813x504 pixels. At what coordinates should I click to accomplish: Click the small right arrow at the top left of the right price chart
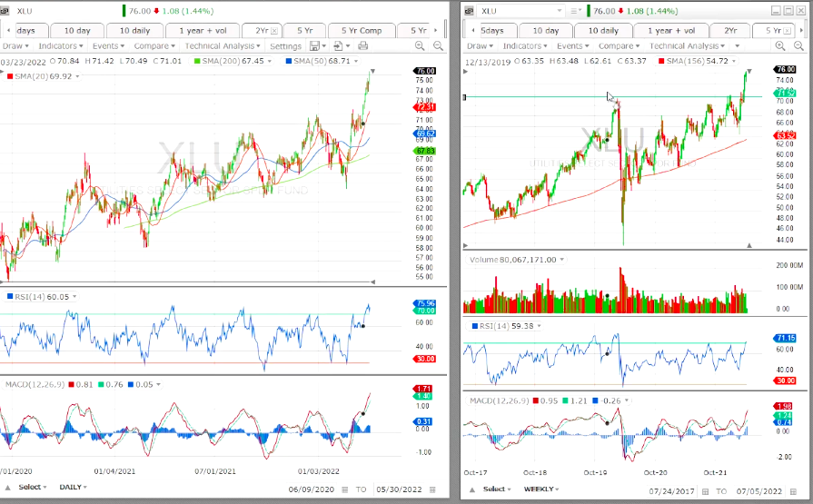(x=466, y=72)
